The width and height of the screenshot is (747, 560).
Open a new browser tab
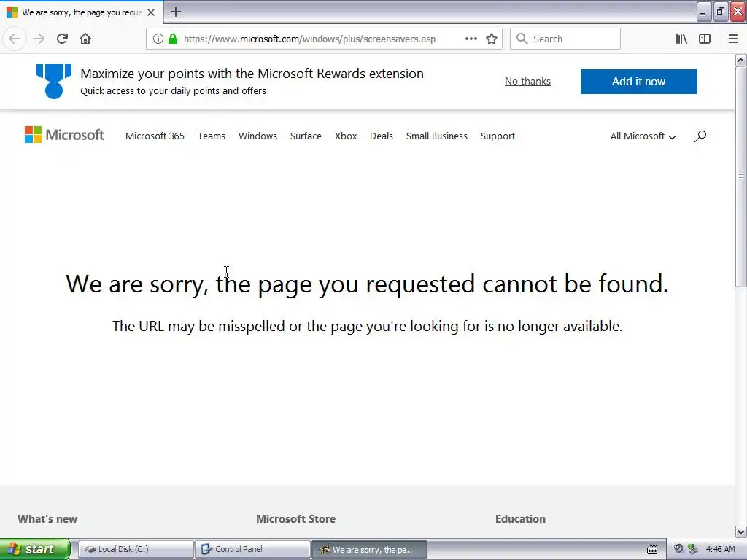[x=176, y=12]
